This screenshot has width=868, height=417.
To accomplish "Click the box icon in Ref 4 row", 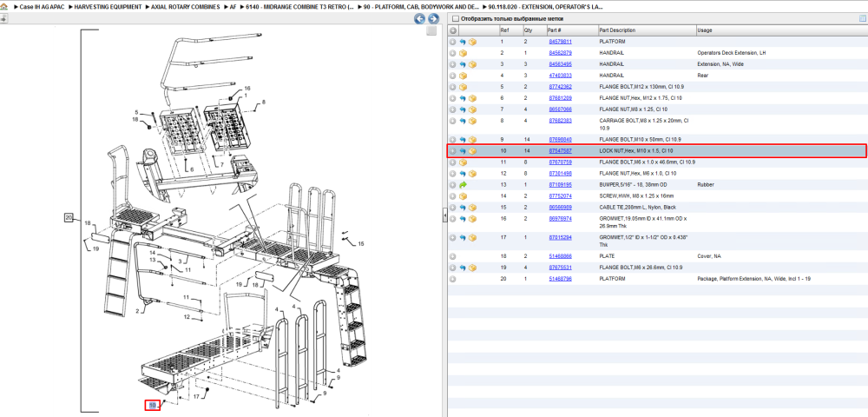I will [463, 76].
